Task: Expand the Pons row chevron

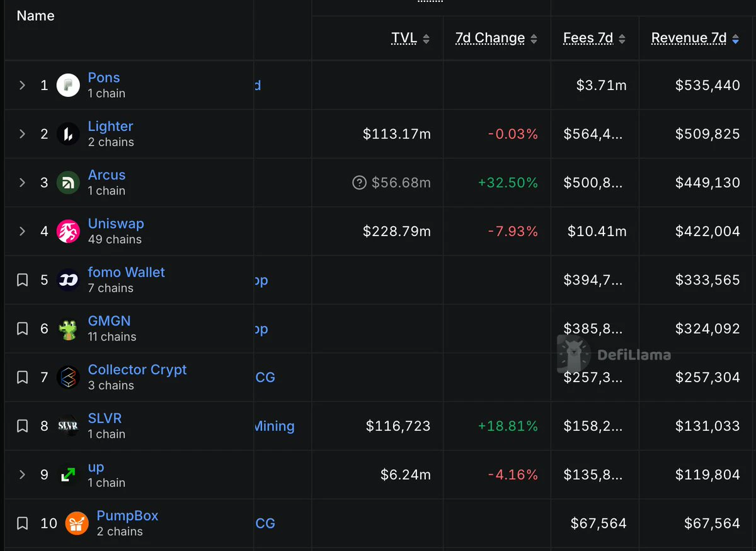Action: (x=22, y=85)
